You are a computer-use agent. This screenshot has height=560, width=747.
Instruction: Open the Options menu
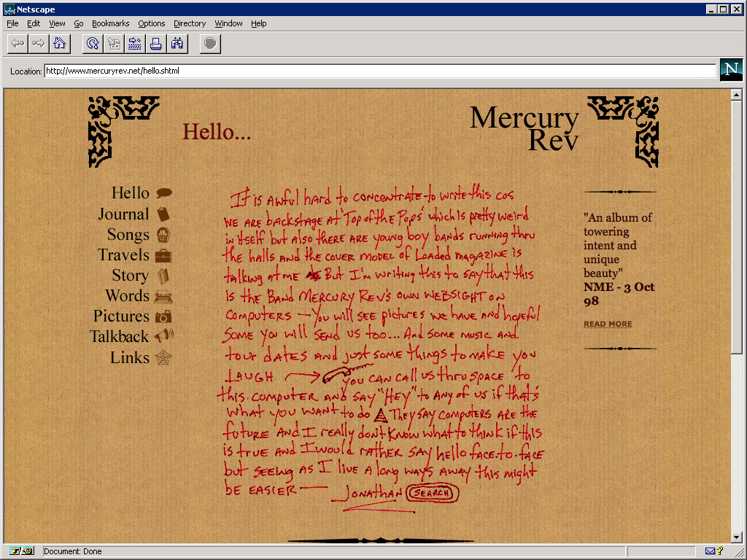(x=151, y=23)
